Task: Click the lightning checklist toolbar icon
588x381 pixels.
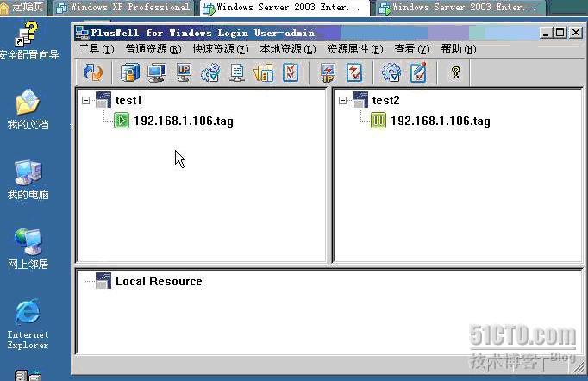Action: pyautogui.click(x=354, y=72)
